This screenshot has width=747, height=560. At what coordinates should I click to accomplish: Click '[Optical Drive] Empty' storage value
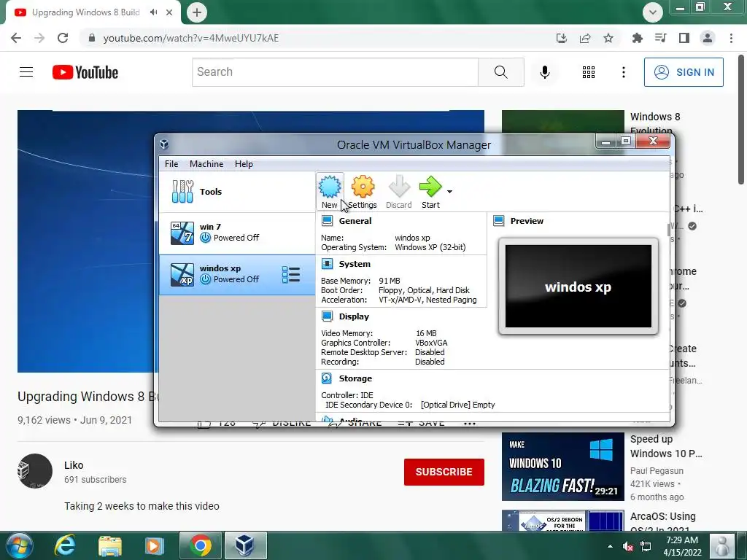(458, 405)
